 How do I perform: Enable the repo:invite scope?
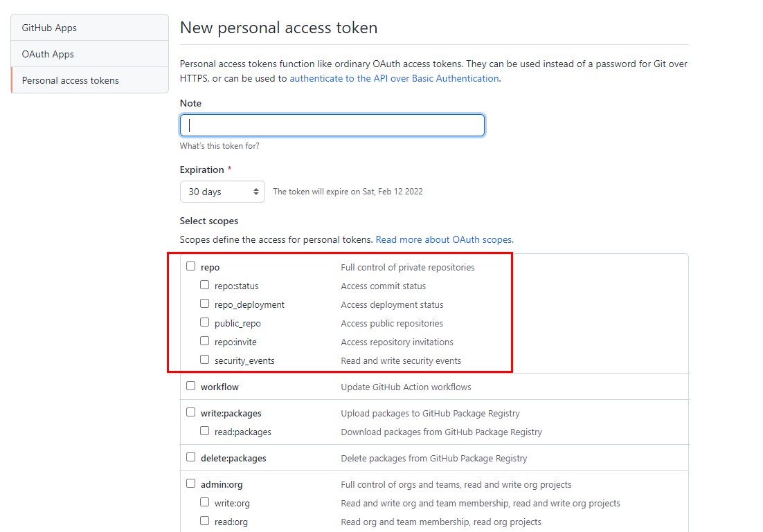coord(205,341)
